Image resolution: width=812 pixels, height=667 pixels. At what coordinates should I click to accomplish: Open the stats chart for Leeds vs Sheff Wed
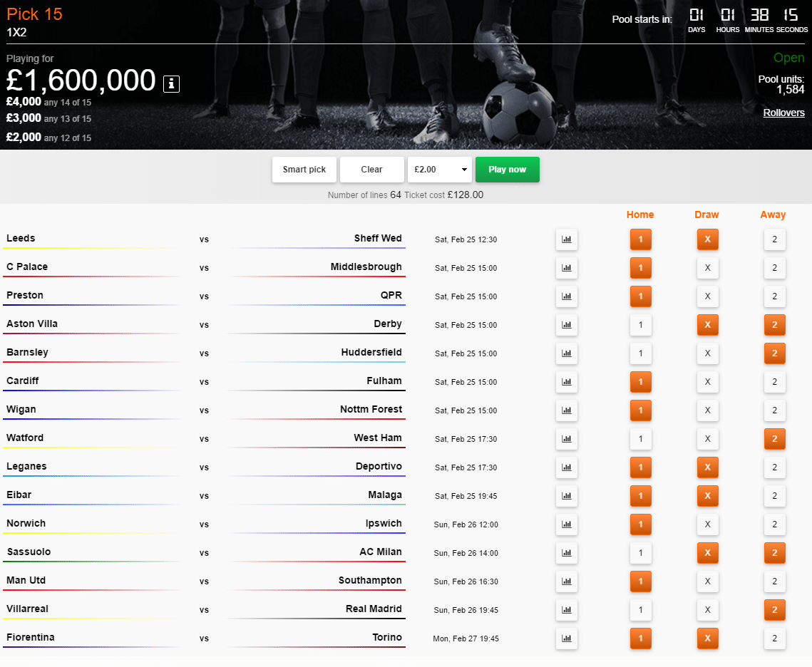point(567,239)
